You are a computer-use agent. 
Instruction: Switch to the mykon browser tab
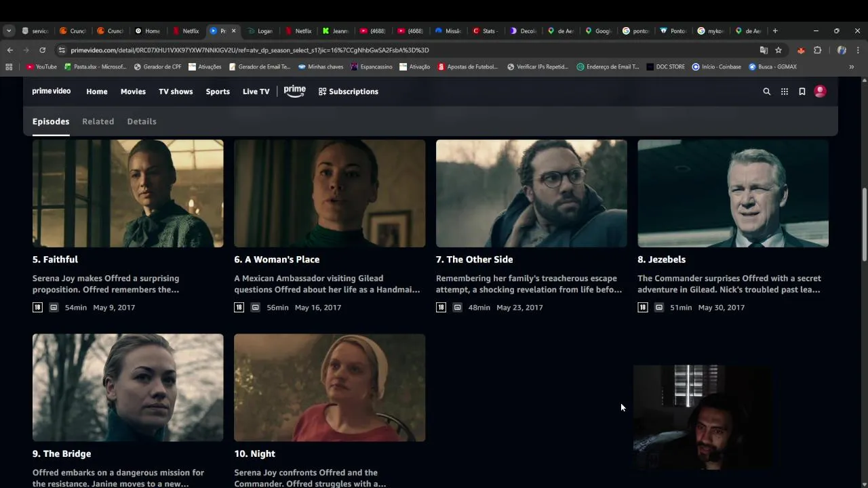[711, 30]
